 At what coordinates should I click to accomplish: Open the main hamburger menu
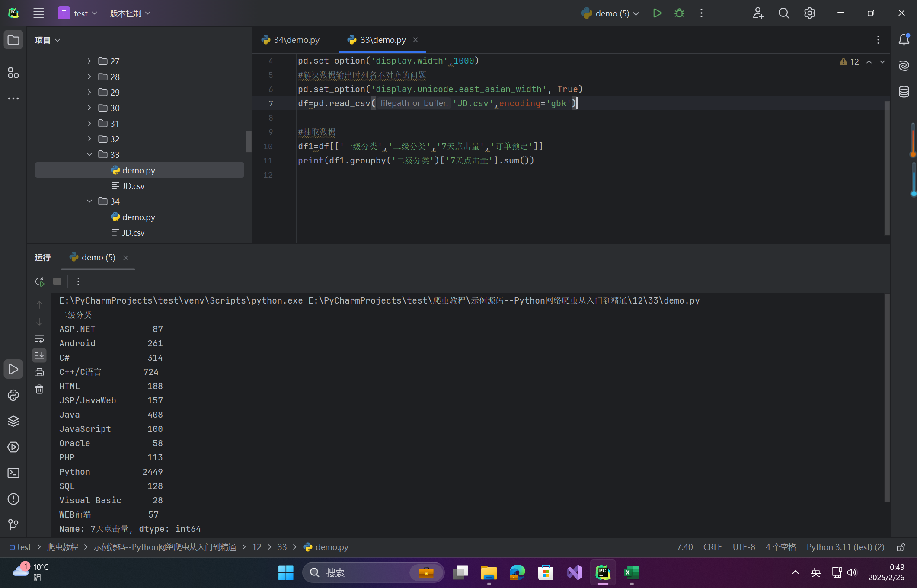click(x=39, y=13)
